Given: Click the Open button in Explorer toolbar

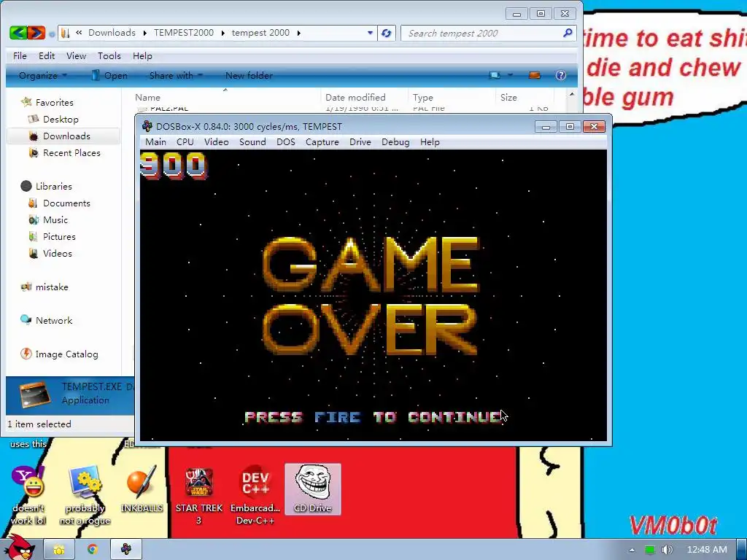Looking at the screenshot, I should [x=109, y=75].
